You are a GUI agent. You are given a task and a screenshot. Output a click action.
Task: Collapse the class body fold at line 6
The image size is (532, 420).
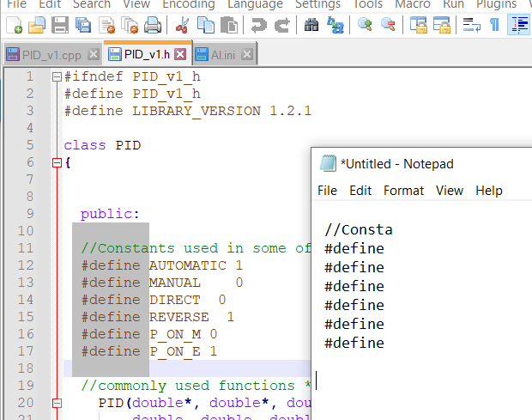coord(57,163)
